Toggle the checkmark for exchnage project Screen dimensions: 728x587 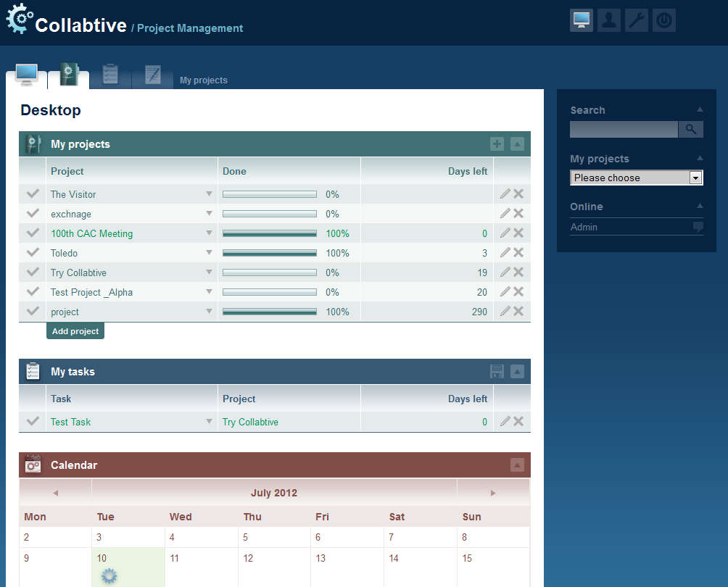33,214
